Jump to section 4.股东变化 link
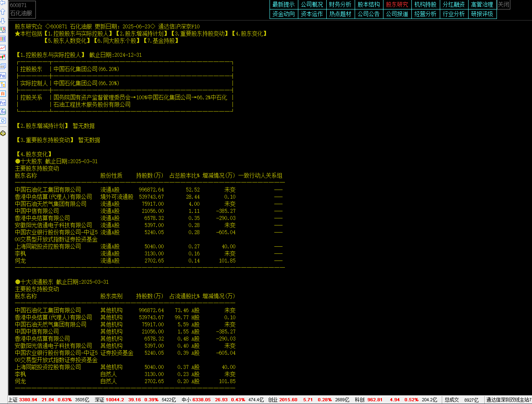Viewport: 532px width, 404px height. [249, 34]
